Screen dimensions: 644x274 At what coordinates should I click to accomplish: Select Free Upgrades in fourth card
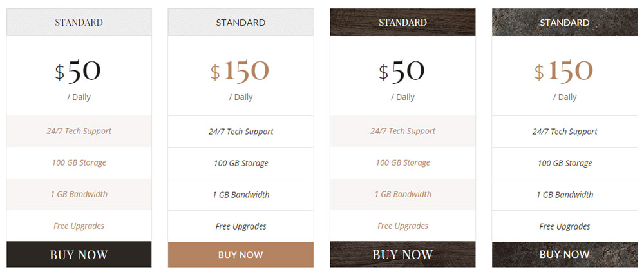565,226
